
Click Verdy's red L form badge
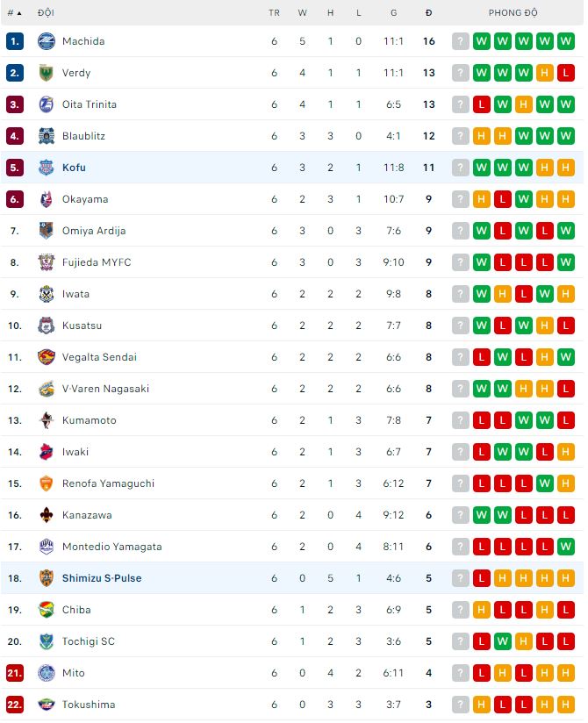566,73
